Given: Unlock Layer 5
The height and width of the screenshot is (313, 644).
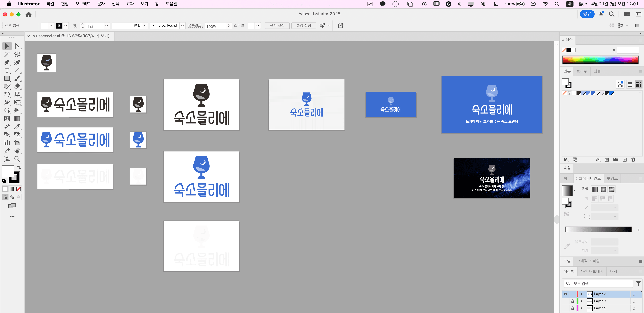Looking at the screenshot, I should [573, 308].
